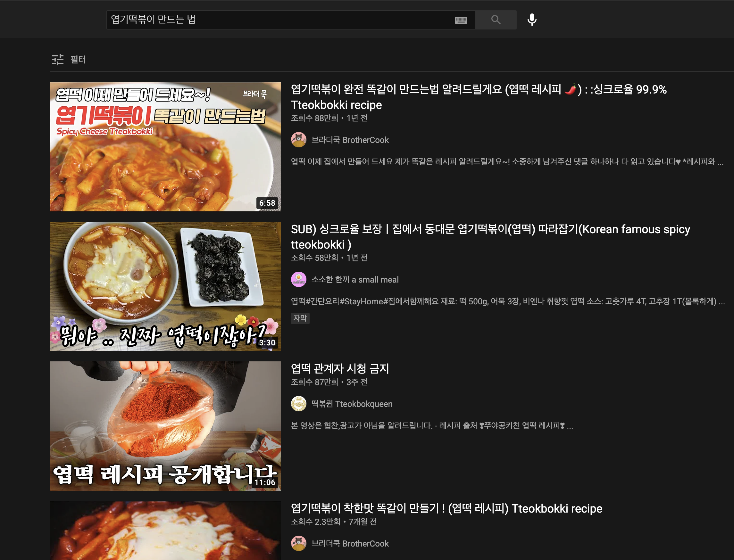This screenshot has width=734, height=560.
Task: Click 소소한 한끼 channel avatar
Action: [298, 279]
